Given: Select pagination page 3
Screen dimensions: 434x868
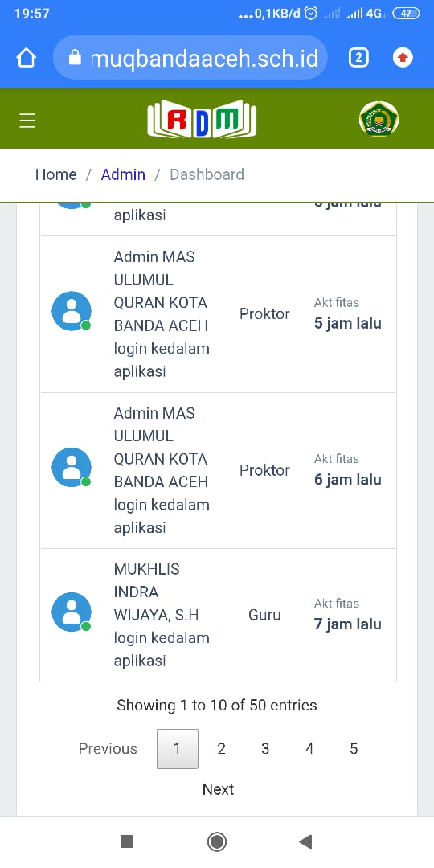Looking at the screenshot, I should point(265,749).
